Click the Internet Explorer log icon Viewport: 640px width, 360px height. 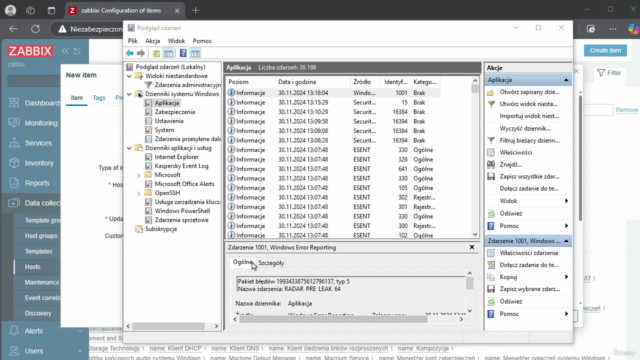149,157
